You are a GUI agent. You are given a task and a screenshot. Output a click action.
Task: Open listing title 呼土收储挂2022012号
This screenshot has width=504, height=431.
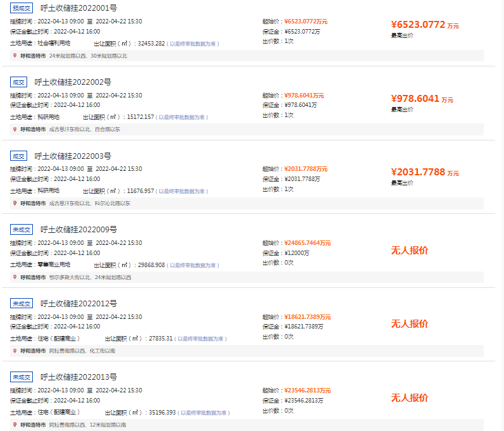point(78,303)
